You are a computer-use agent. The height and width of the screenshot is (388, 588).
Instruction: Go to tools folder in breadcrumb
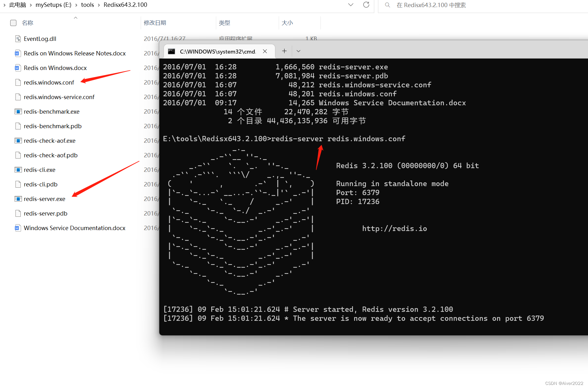[x=88, y=5]
